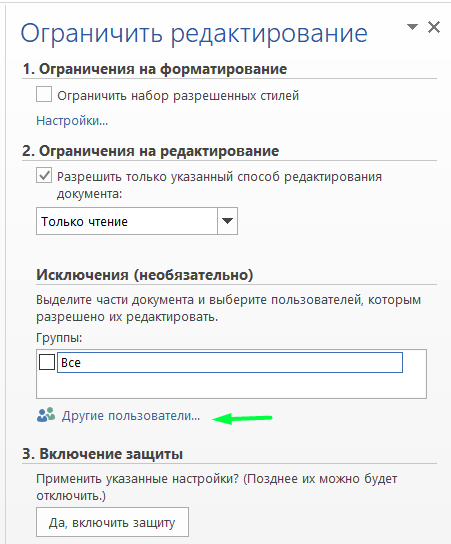The width and height of the screenshot is (451, 544).
Task: Select the Все entry in groups list
Action: [x=230, y=363]
